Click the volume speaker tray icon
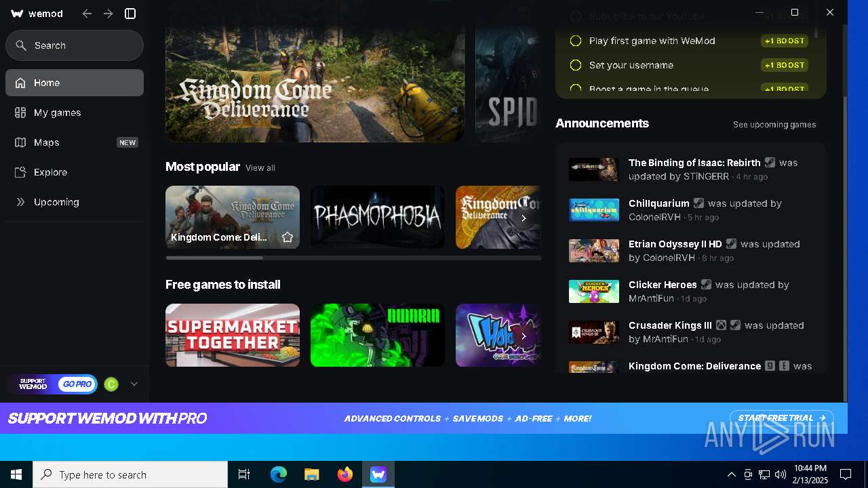The height and width of the screenshot is (488, 868). [x=781, y=474]
